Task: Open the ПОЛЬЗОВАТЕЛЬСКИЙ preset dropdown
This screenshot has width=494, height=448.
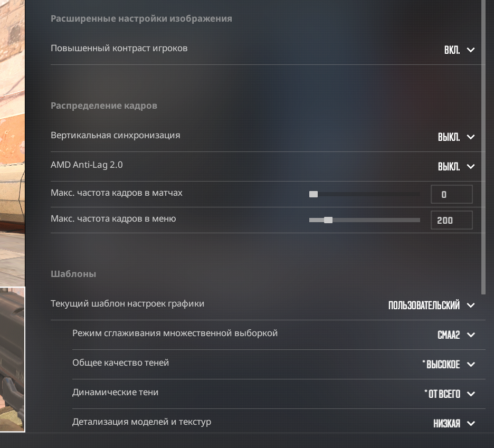Action: pos(424,306)
